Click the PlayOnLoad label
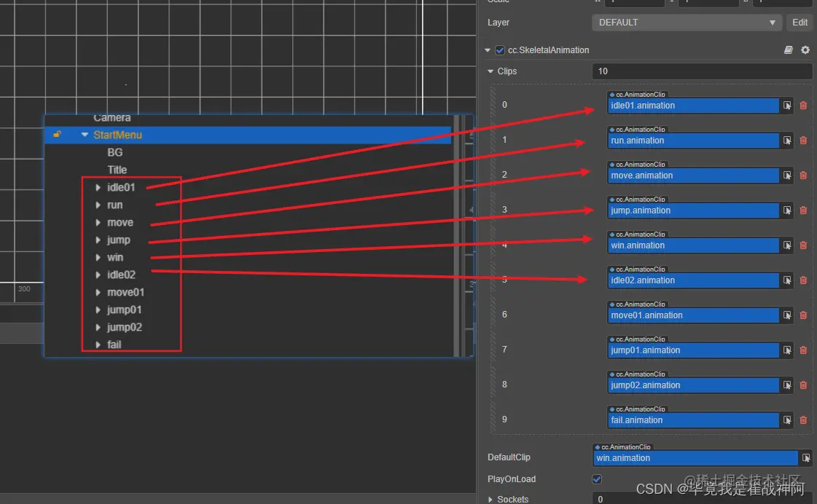 tap(511, 479)
